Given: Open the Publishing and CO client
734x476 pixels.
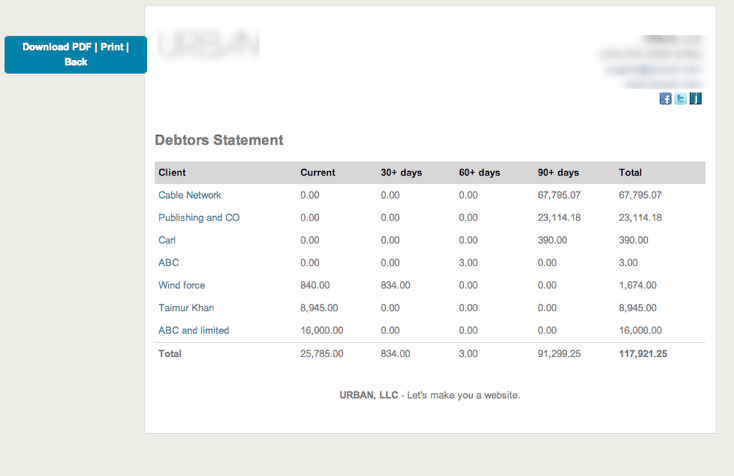Looking at the screenshot, I should point(198,217).
